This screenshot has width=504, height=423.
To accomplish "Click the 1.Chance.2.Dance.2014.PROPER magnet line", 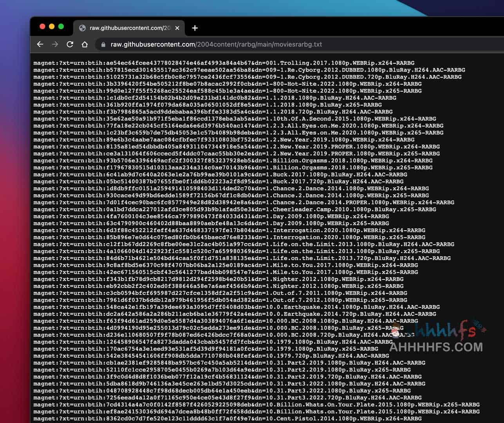I will [x=244, y=202].
